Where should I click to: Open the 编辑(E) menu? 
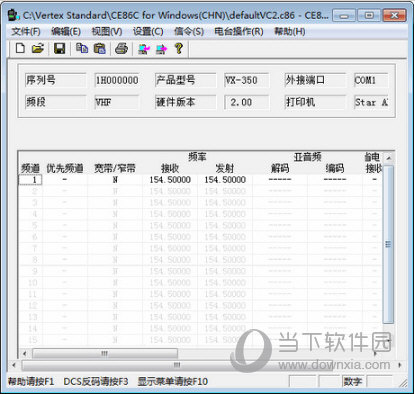(x=66, y=32)
